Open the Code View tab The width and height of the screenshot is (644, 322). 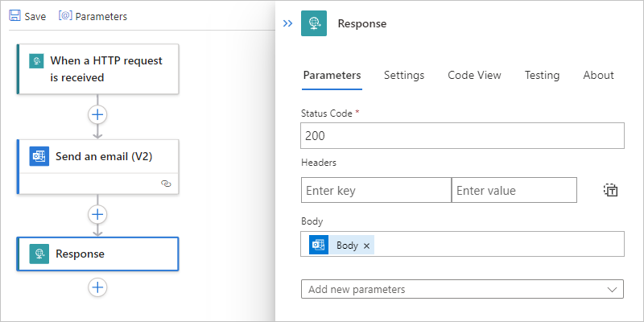click(474, 75)
